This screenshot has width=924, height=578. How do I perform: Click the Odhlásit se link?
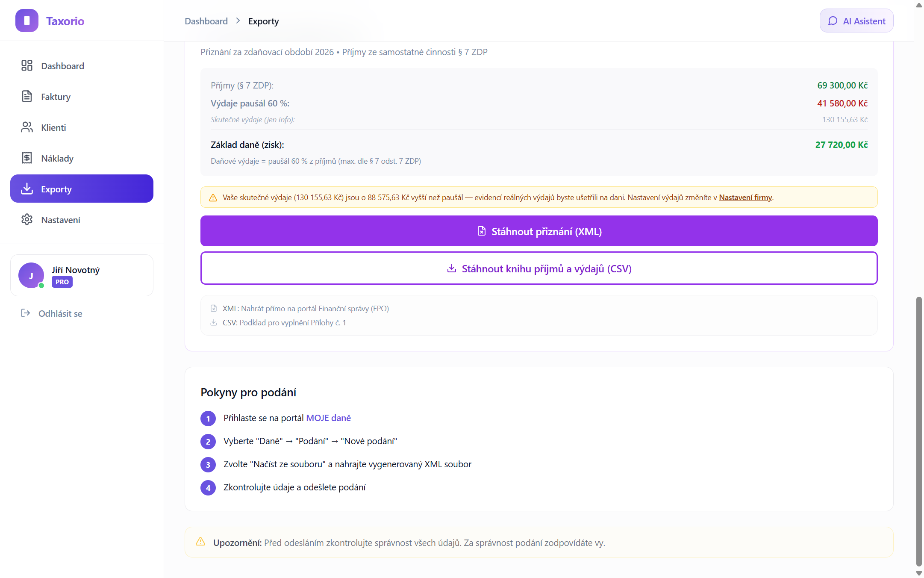pyautogui.click(x=60, y=313)
